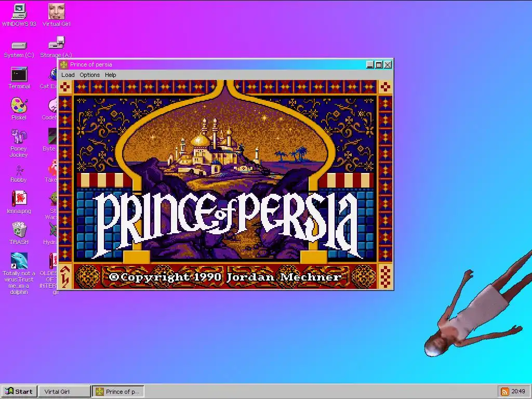
Task: Click the upside-down falling figure on desktop
Action: click(x=478, y=303)
